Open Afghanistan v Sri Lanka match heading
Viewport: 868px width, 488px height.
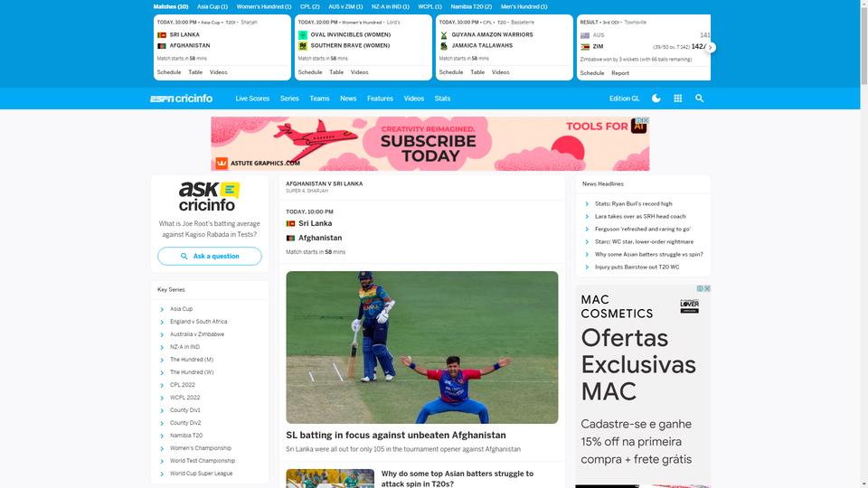[325, 183]
